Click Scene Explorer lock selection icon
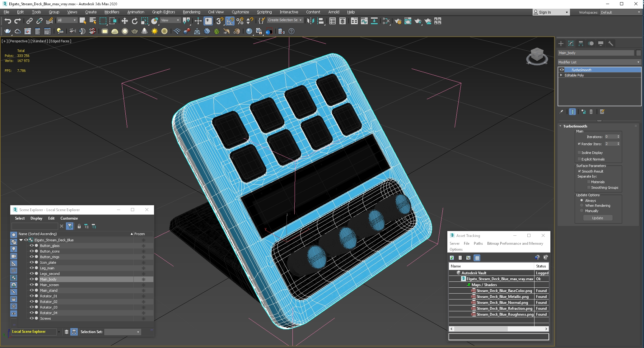The image size is (644, 348). 79,226
